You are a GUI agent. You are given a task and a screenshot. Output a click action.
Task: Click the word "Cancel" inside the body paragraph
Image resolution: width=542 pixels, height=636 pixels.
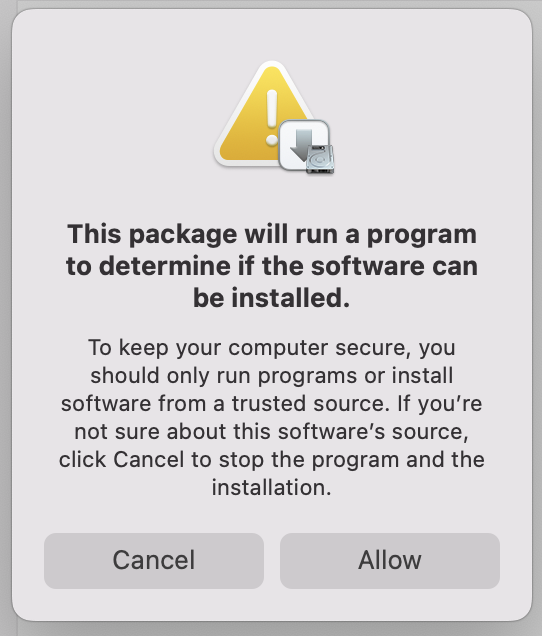coord(148,460)
